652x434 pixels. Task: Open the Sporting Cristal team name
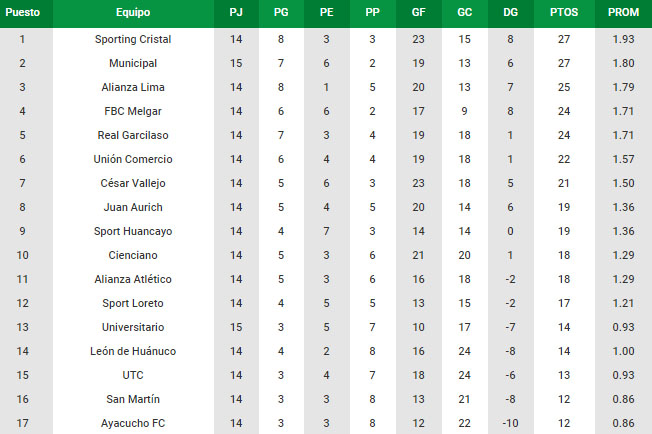(133, 39)
